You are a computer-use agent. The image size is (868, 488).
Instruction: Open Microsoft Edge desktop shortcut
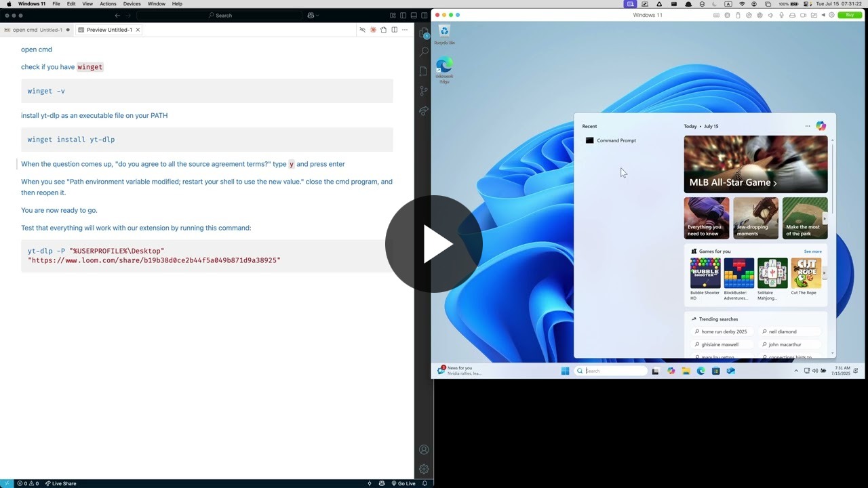[444, 70]
